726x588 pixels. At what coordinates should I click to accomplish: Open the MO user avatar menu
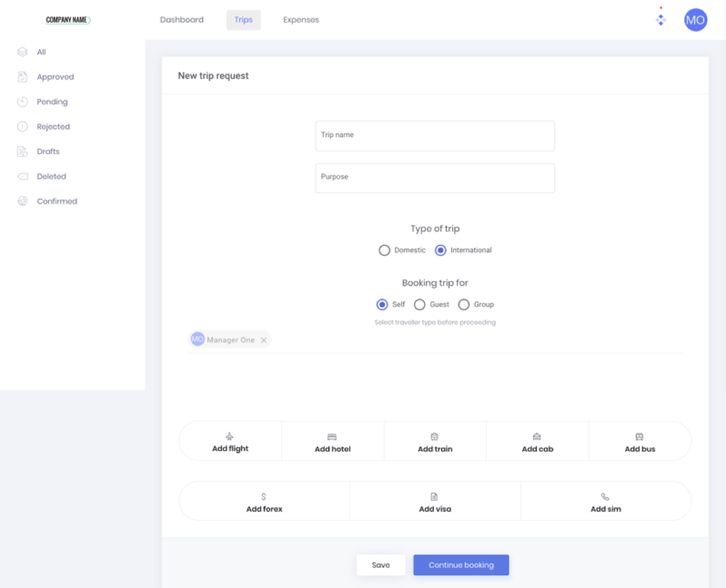(x=695, y=20)
